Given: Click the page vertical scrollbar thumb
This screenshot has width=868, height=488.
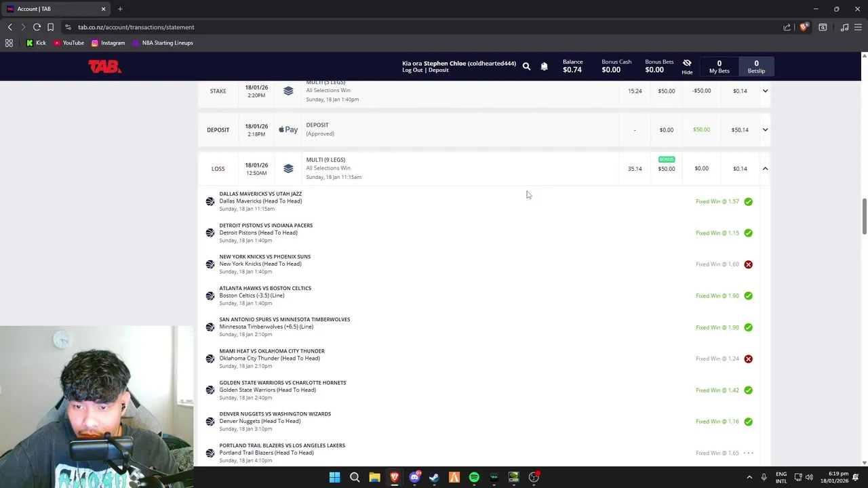Looking at the screenshot, I should (x=864, y=217).
